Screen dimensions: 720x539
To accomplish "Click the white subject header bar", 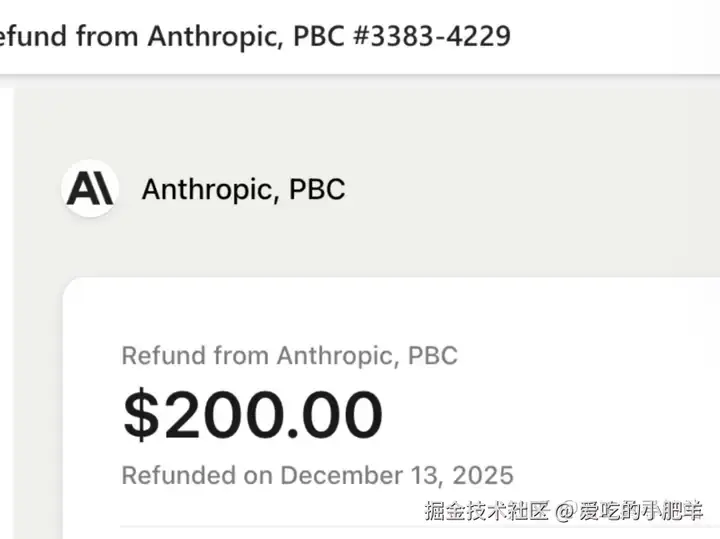I will [x=620, y=36].
